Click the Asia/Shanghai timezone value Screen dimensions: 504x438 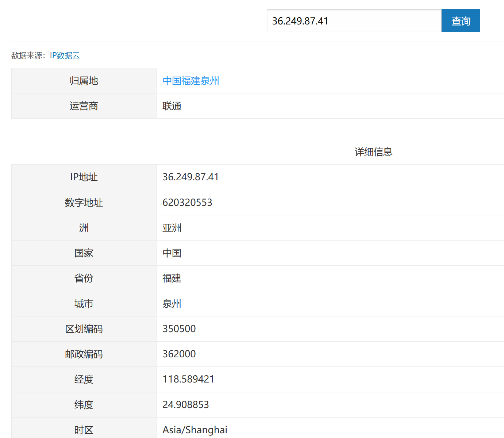195,430
